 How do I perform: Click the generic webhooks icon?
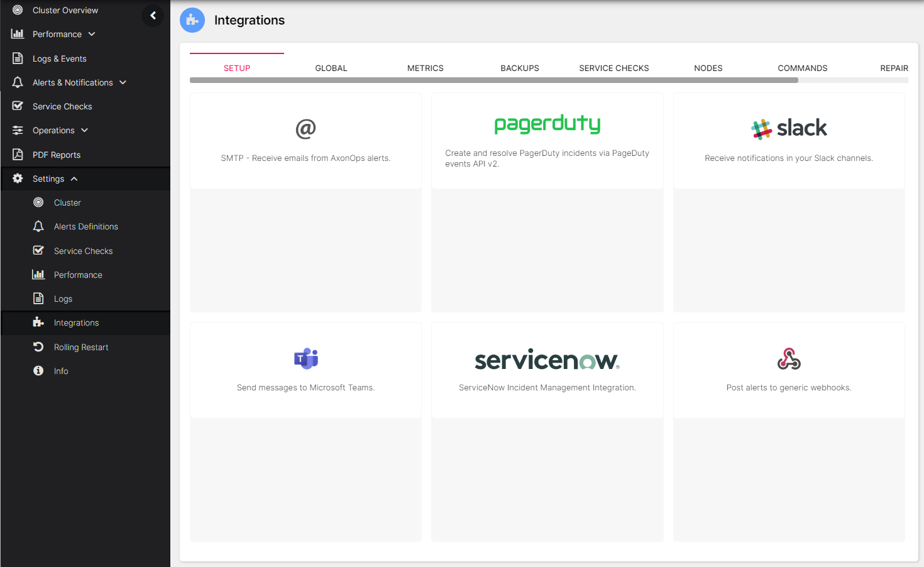coord(789,358)
